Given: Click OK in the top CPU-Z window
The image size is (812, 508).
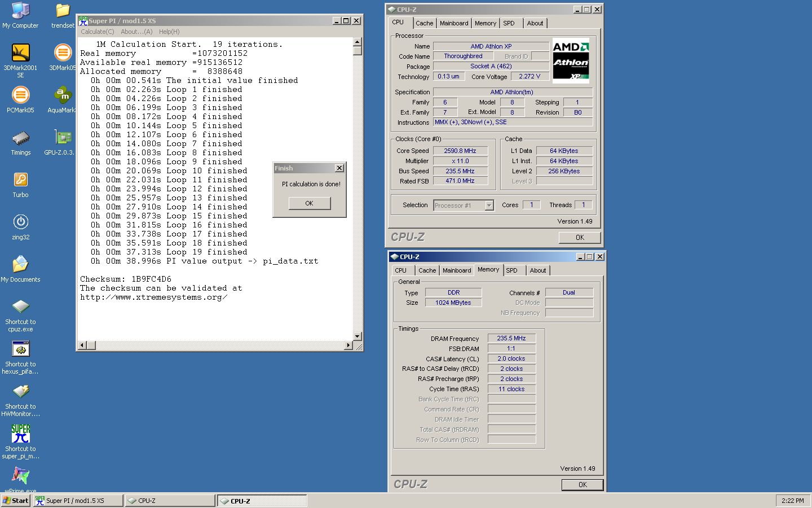Looking at the screenshot, I should point(580,238).
